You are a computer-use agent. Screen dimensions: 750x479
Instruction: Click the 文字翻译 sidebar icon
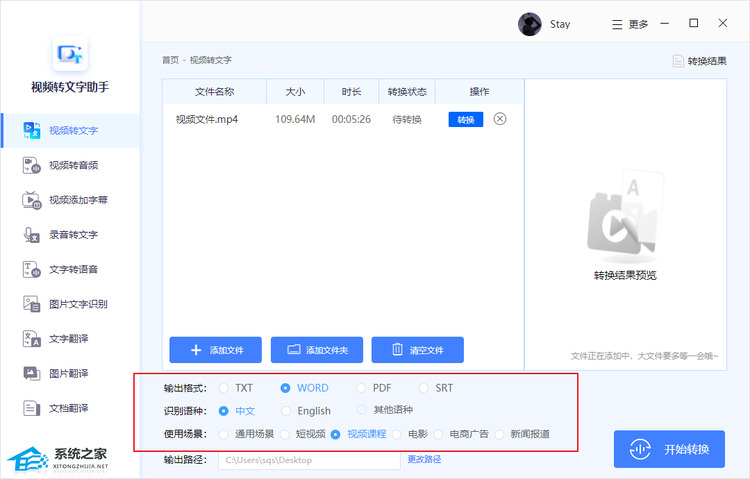click(x=32, y=339)
